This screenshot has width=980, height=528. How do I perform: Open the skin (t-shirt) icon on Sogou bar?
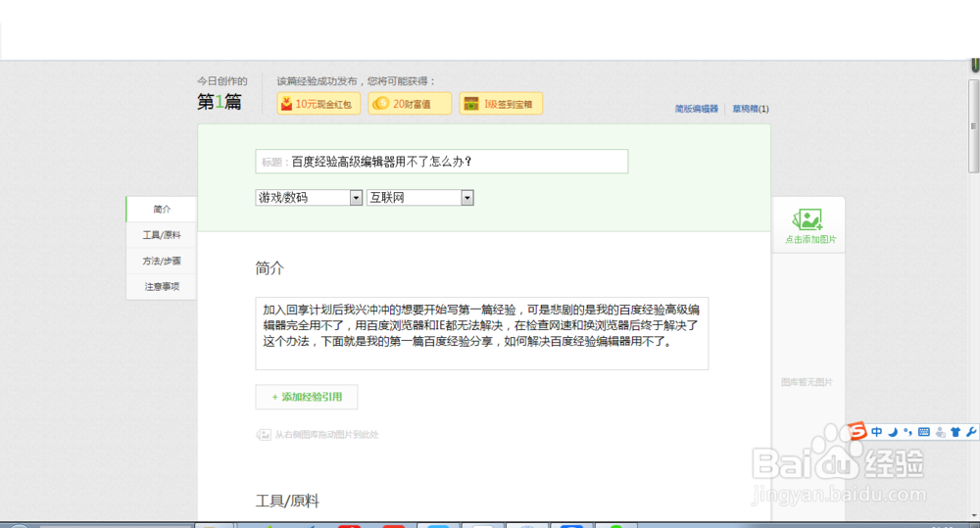click(x=955, y=432)
